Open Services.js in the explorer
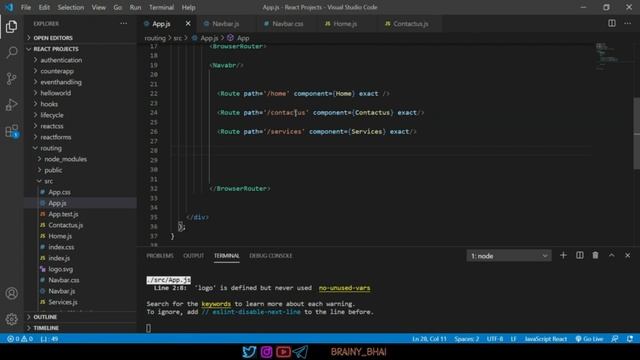This screenshot has height=360, width=640. point(62,302)
